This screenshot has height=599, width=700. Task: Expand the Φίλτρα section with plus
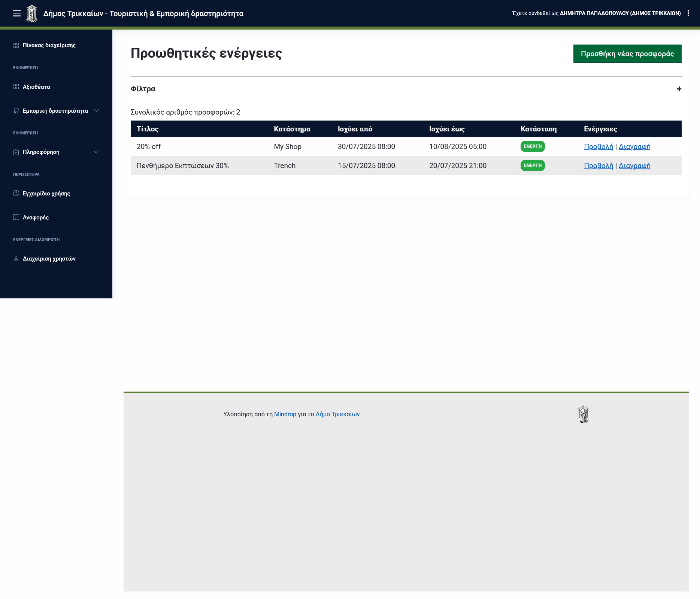click(679, 89)
